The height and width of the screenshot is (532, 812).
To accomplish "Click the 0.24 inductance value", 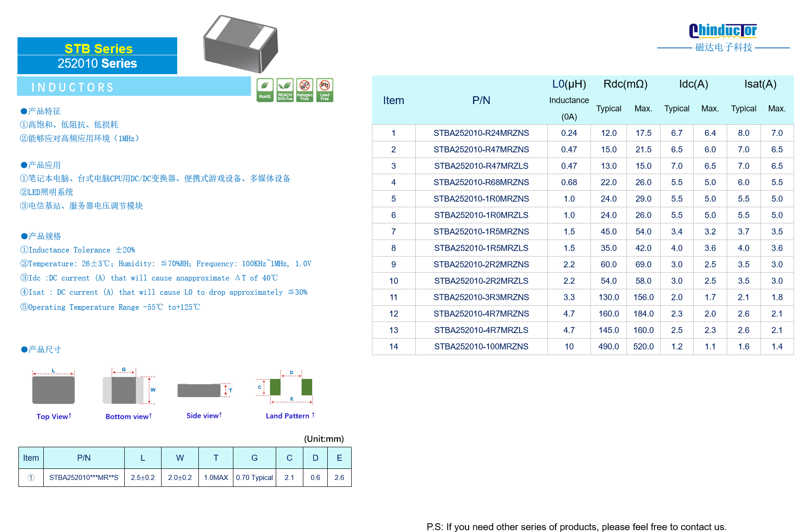I will pos(569,133).
